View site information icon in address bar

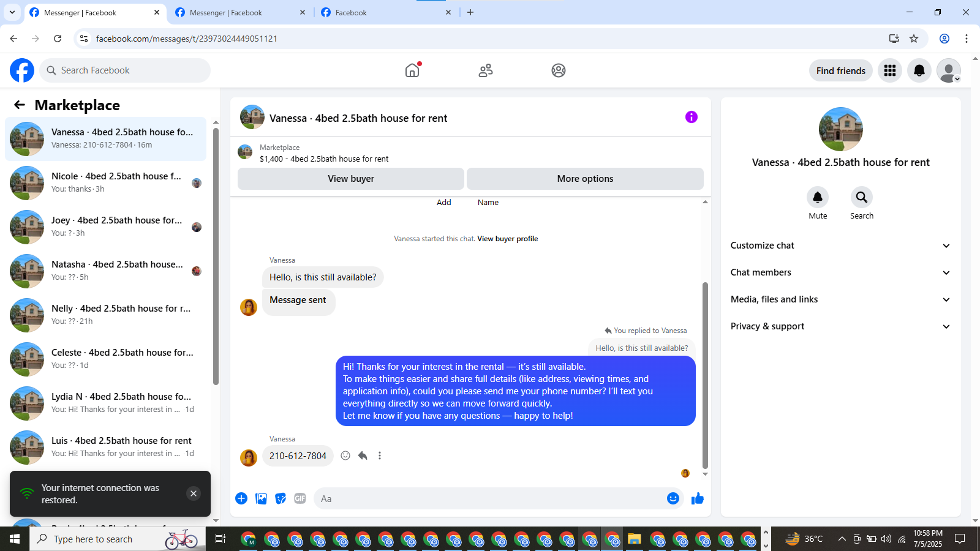click(x=84, y=39)
